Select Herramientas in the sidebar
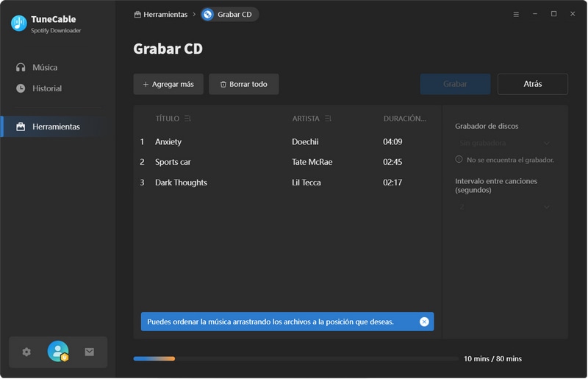This screenshot has height=379, width=588. click(56, 127)
